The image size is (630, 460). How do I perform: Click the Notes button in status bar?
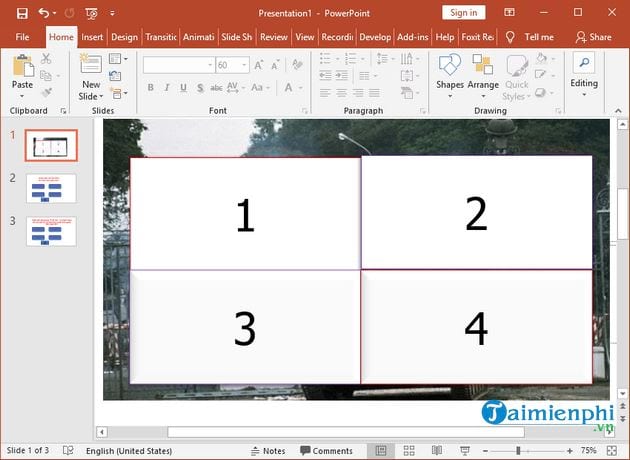(268, 451)
